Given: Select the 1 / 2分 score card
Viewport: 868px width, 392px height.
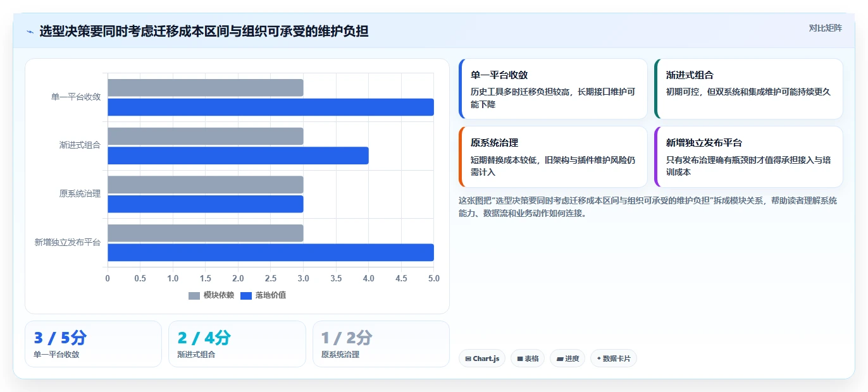Looking at the screenshot, I should pyautogui.click(x=381, y=344).
